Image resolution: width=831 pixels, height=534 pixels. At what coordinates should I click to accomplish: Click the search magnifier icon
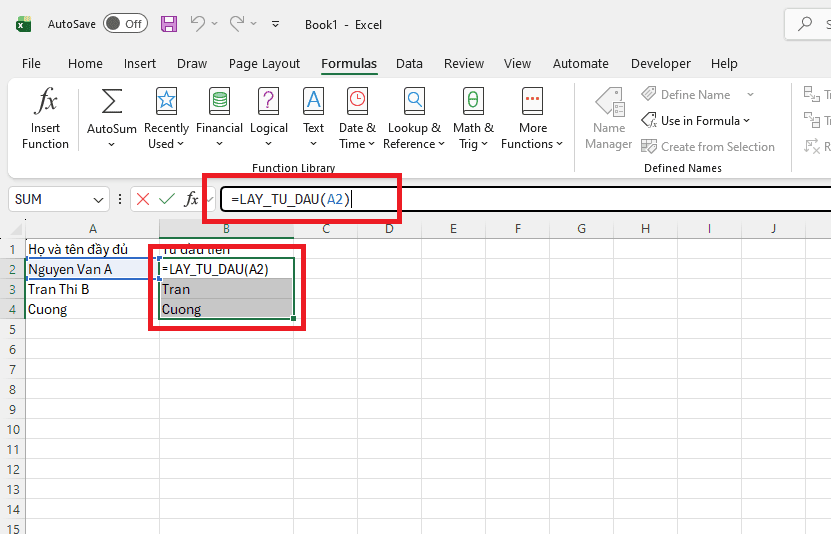[805, 24]
